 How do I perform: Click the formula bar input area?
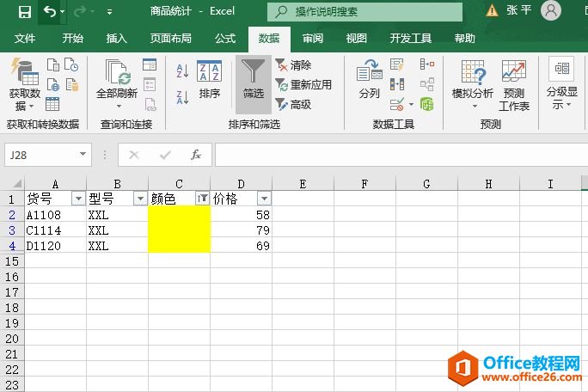tap(401, 155)
